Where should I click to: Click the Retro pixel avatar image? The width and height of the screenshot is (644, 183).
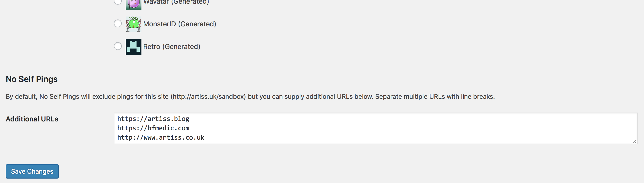[134, 47]
